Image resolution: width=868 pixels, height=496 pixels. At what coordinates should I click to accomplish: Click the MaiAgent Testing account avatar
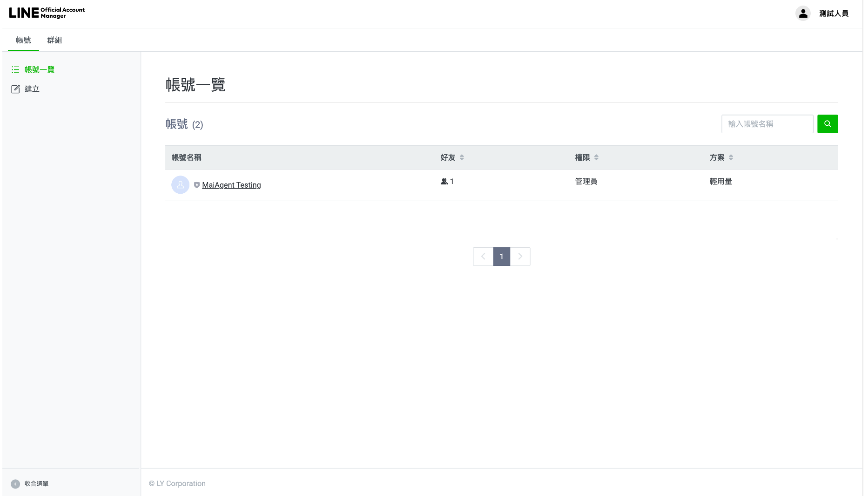coord(180,185)
